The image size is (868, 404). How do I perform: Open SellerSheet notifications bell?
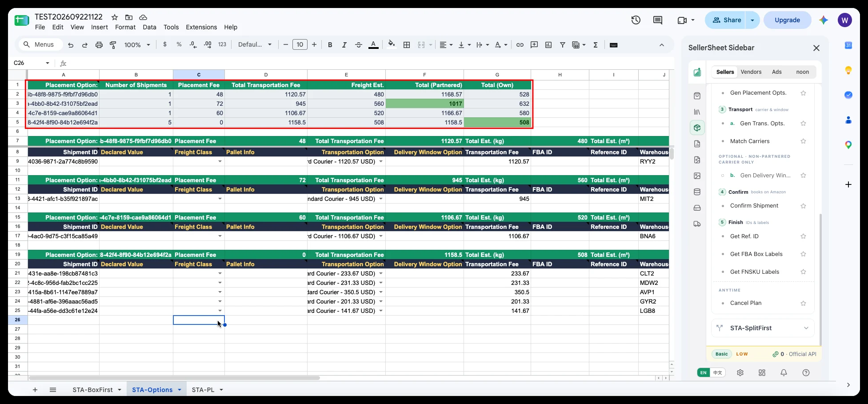784,373
